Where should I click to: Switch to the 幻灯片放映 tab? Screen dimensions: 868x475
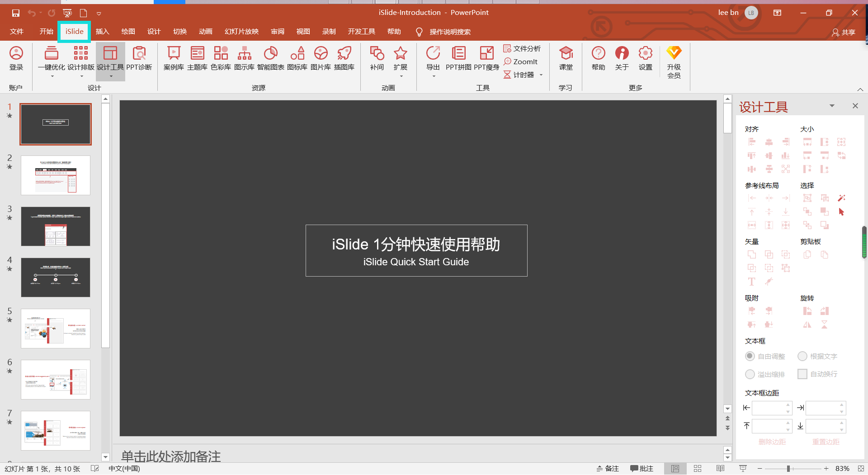pos(241,32)
